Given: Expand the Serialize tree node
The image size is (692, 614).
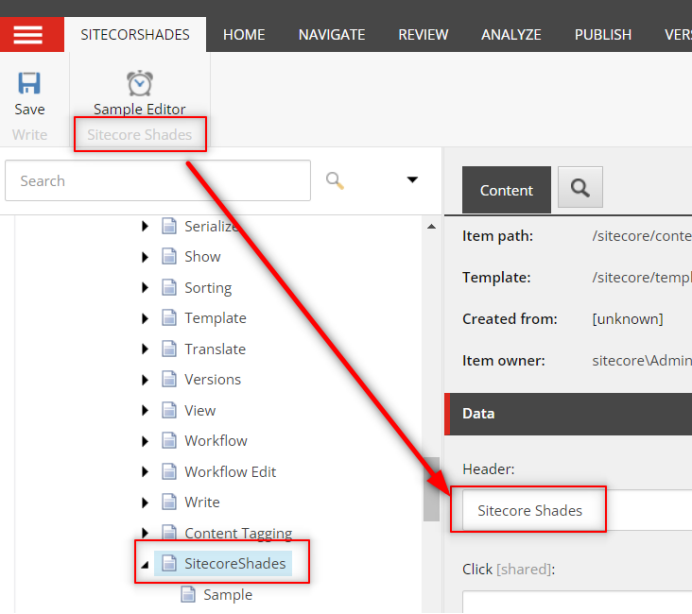Looking at the screenshot, I should [x=145, y=226].
